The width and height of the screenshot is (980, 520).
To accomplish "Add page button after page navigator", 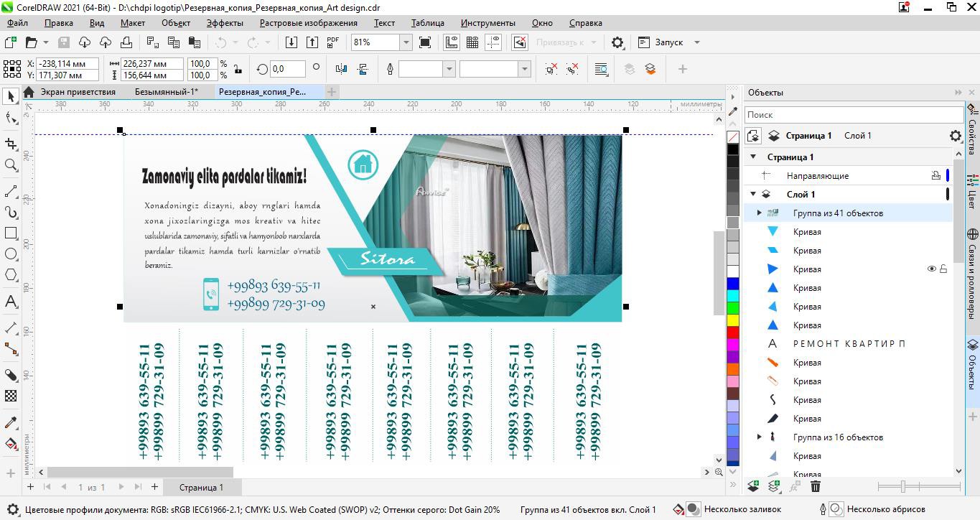I will (x=154, y=487).
